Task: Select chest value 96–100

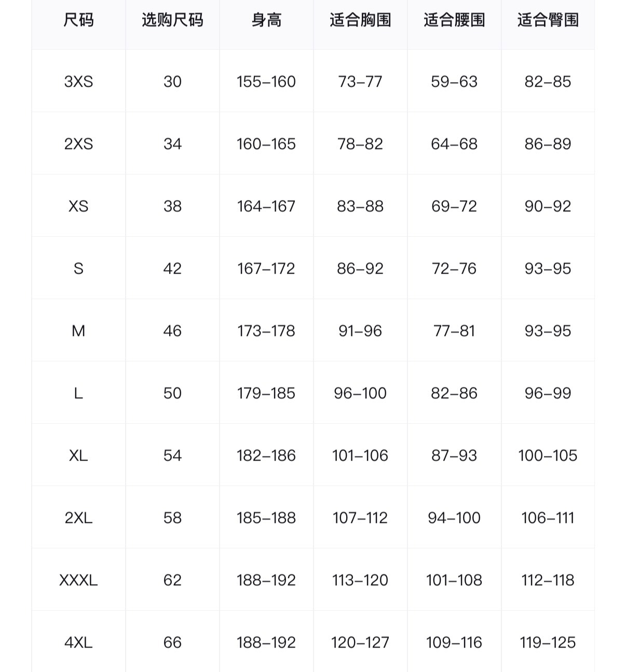Action: coord(360,393)
